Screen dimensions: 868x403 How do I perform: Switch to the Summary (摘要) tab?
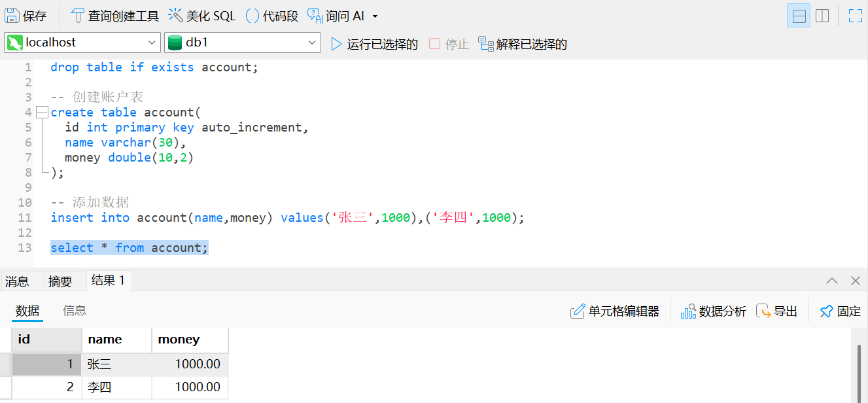[60, 281]
